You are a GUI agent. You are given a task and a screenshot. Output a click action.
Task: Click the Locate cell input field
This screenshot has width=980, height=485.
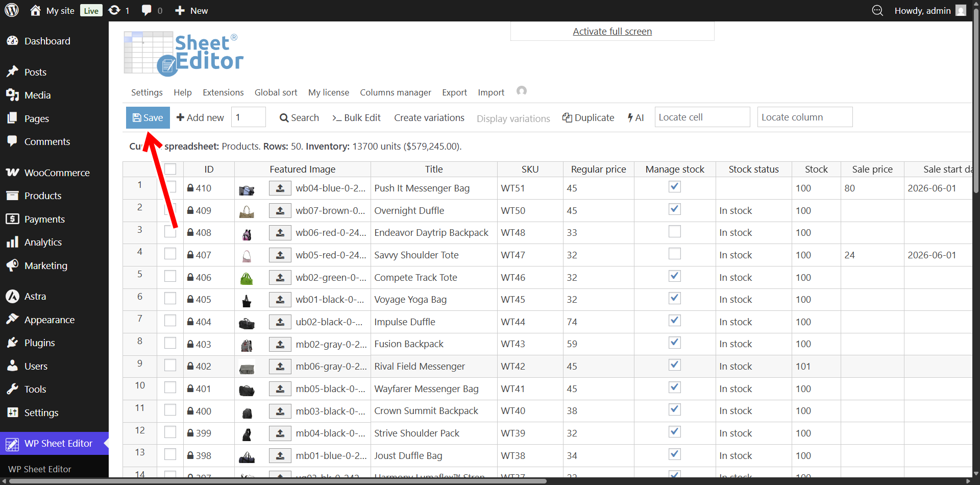click(x=702, y=117)
